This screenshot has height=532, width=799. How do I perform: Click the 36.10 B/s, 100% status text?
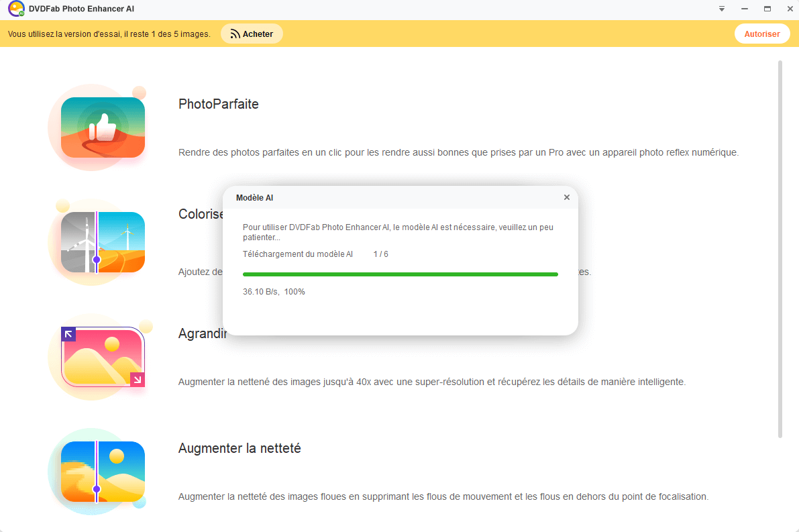tap(274, 291)
